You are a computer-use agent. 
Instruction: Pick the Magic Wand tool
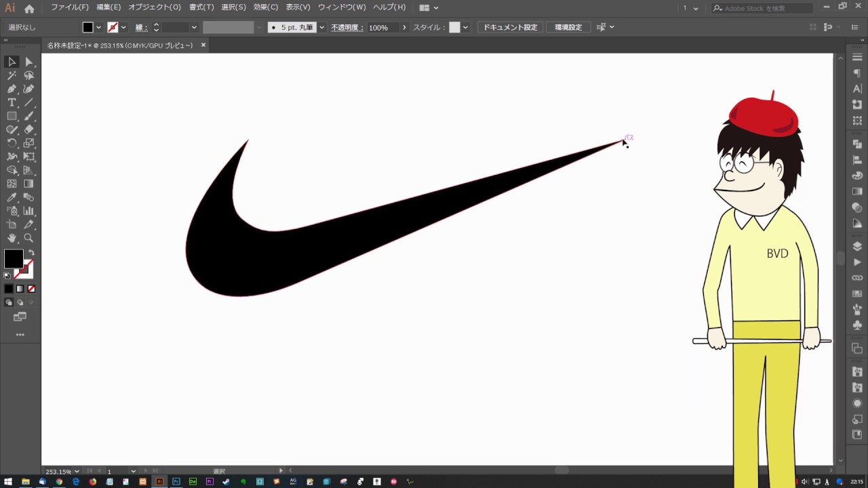(x=12, y=75)
